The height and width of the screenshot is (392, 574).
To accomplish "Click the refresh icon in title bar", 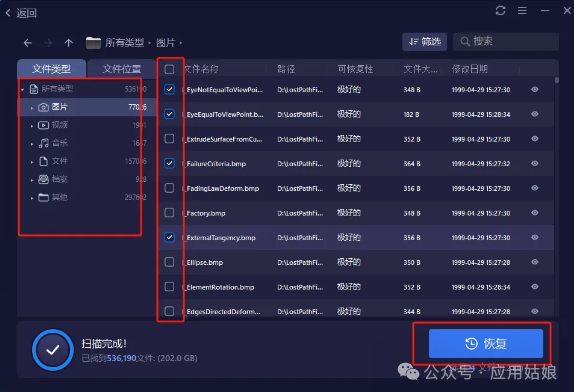I will [500, 11].
